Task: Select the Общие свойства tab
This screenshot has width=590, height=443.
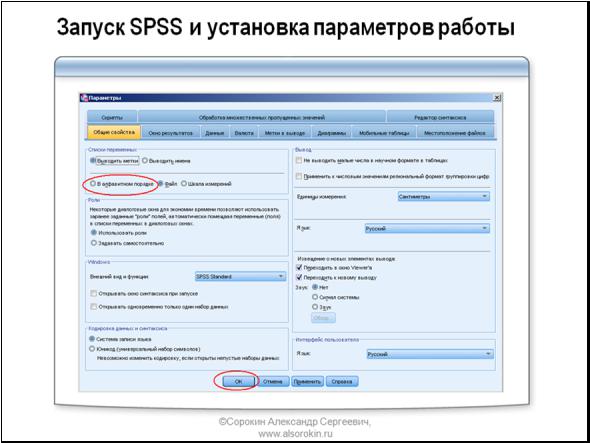Action: 114,132
